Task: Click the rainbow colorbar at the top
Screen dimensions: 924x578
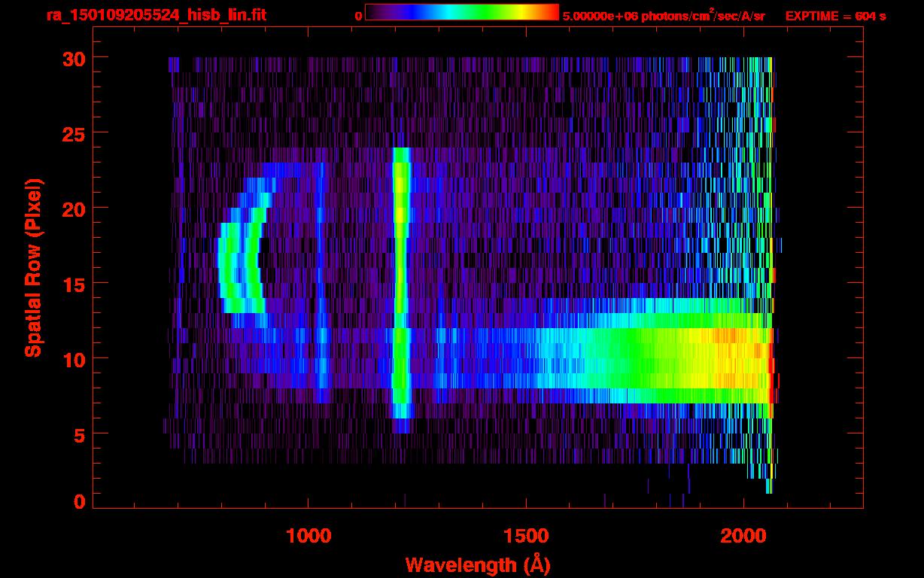Action: pos(461,13)
